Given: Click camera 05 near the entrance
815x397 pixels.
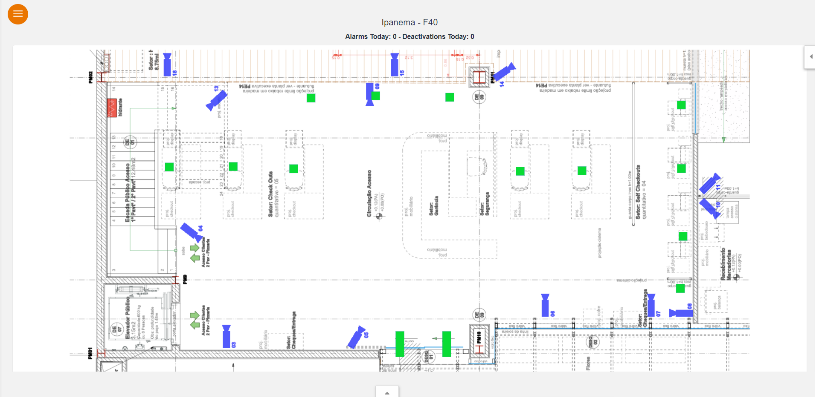Looking at the screenshot, I should (x=357, y=337).
